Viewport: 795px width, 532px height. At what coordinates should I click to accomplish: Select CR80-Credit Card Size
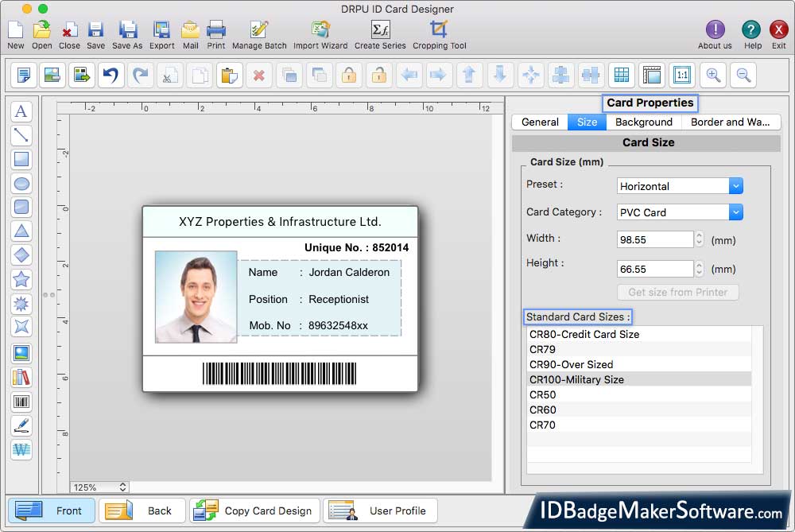[x=639, y=334]
